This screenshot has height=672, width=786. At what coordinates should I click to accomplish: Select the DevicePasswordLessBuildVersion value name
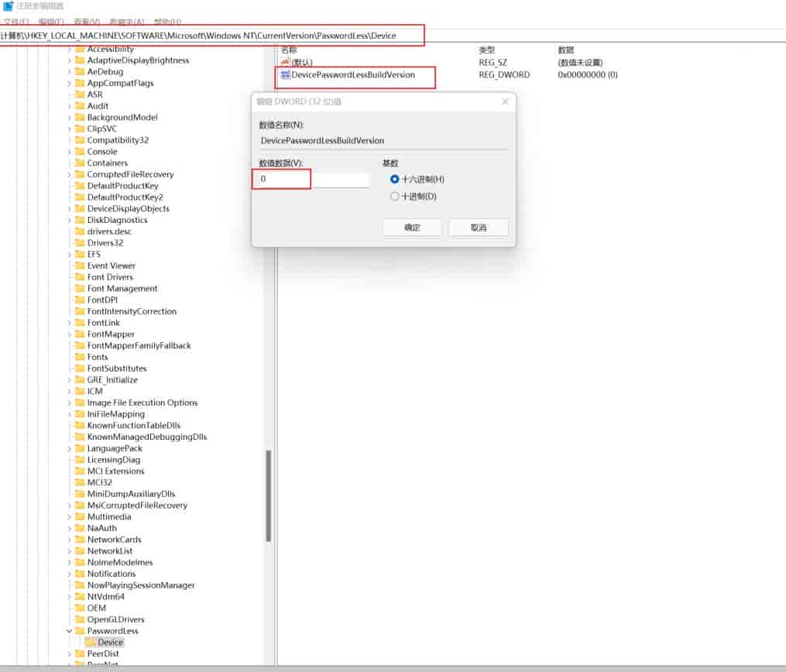353,74
